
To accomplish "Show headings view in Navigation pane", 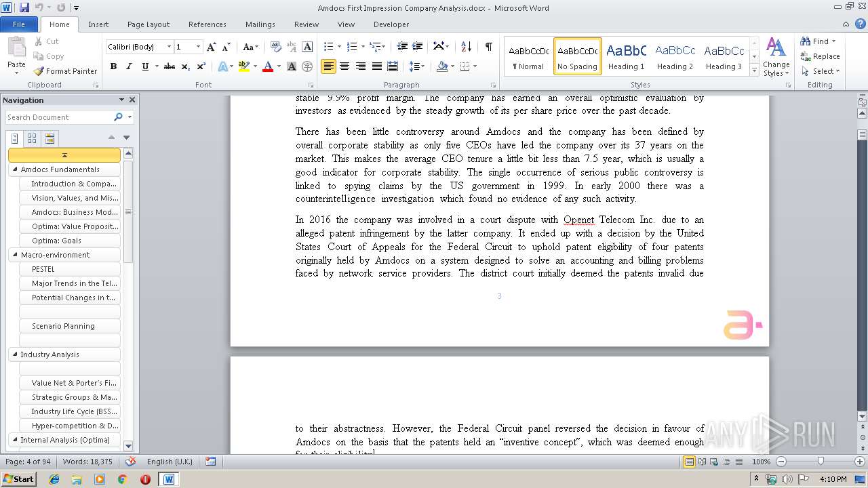I will click(15, 138).
